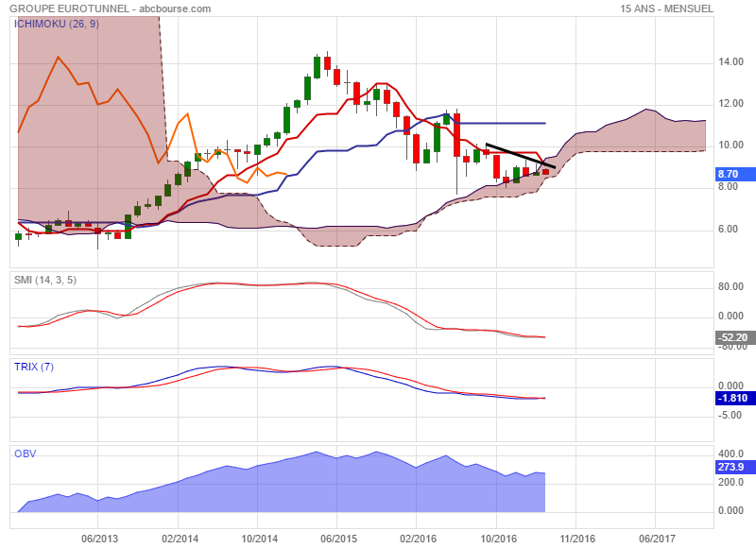Click the 06/2017 date label
Screen dimensions: 756x548
point(657,539)
